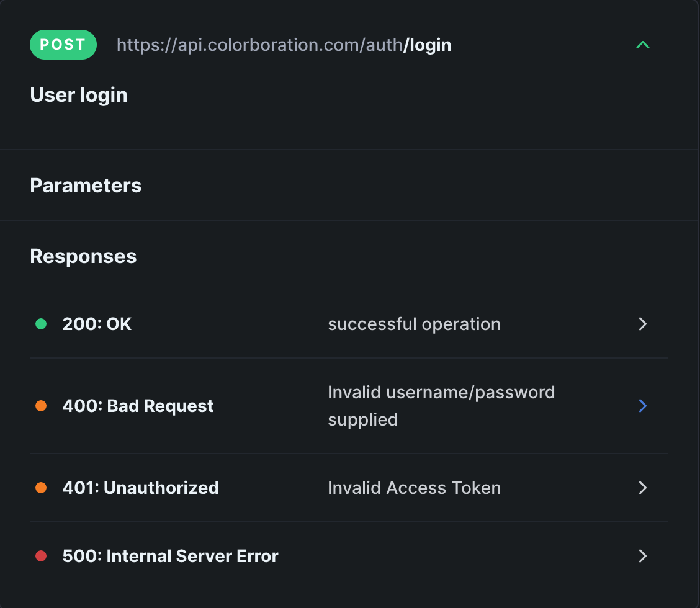Click the Parameters section heading
This screenshot has height=608, width=700.
(86, 186)
